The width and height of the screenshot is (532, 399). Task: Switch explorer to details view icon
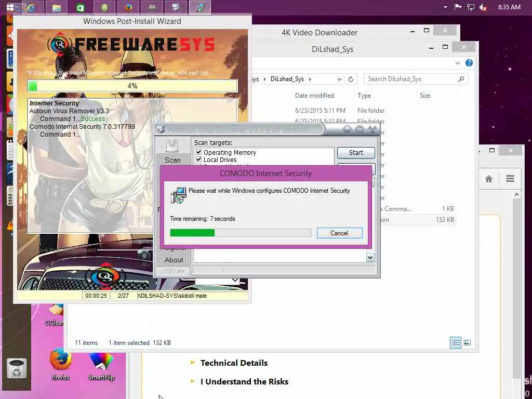pyautogui.click(x=455, y=343)
